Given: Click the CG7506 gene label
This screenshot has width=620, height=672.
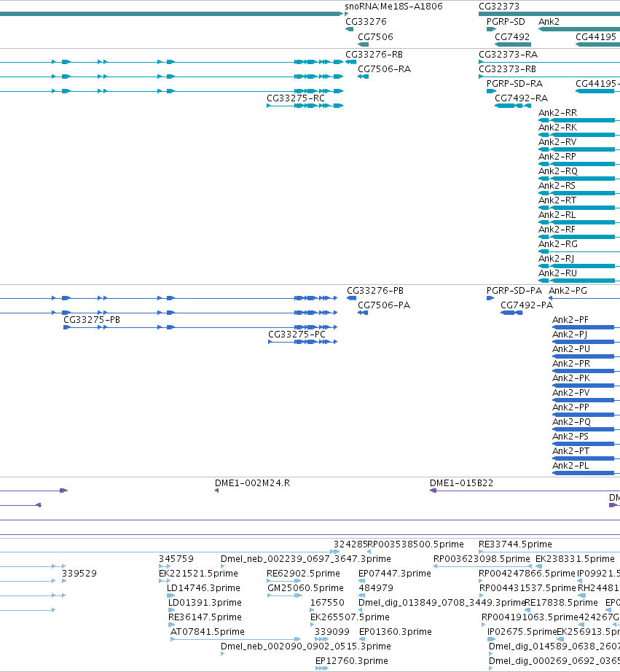Looking at the screenshot, I should pos(375,37).
